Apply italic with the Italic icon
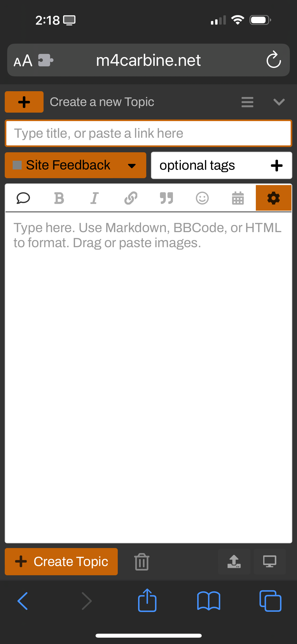The image size is (297, 644). (95, 198)
